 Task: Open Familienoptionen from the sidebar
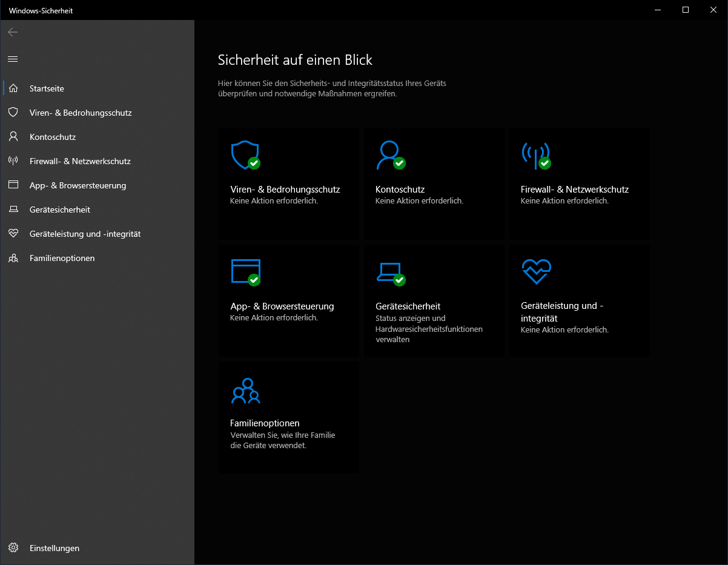click(97, 258)
